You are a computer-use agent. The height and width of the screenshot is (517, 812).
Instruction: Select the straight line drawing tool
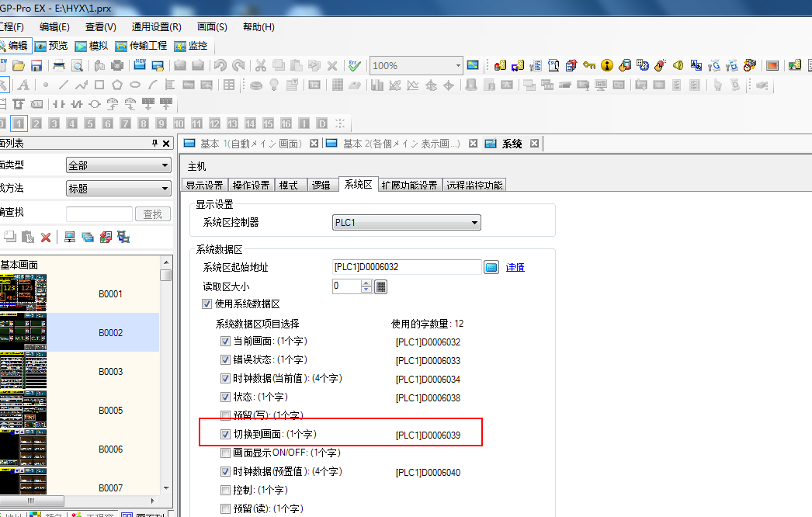click(63, 85)
